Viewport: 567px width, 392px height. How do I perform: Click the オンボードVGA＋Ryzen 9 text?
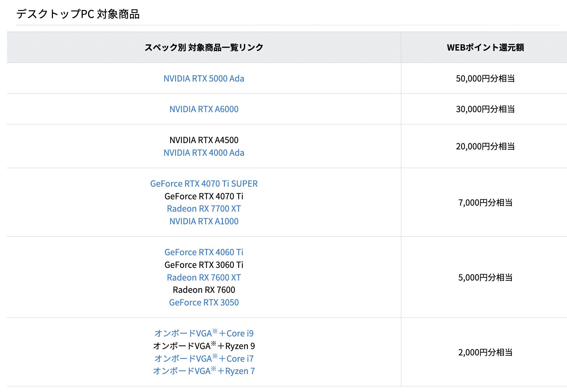[204, 346]
